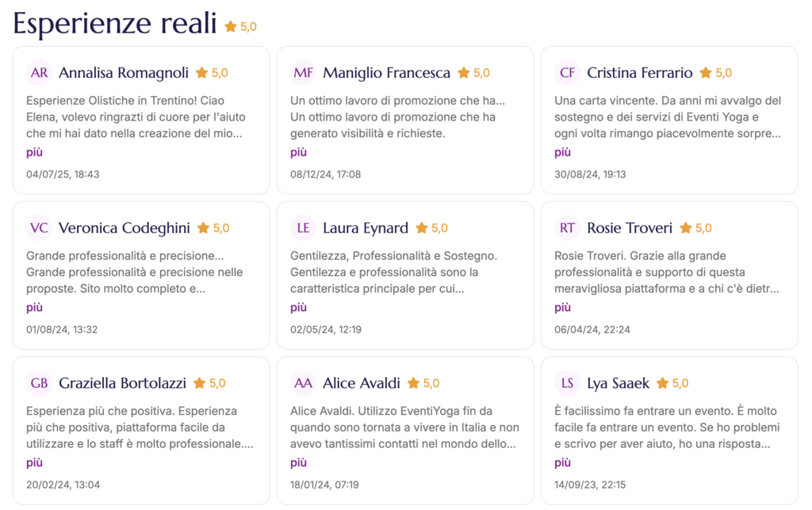Click the VC avatar for Veronica Codeghini
The width and height of the screenshot is (812, 510).
(40, 228)
